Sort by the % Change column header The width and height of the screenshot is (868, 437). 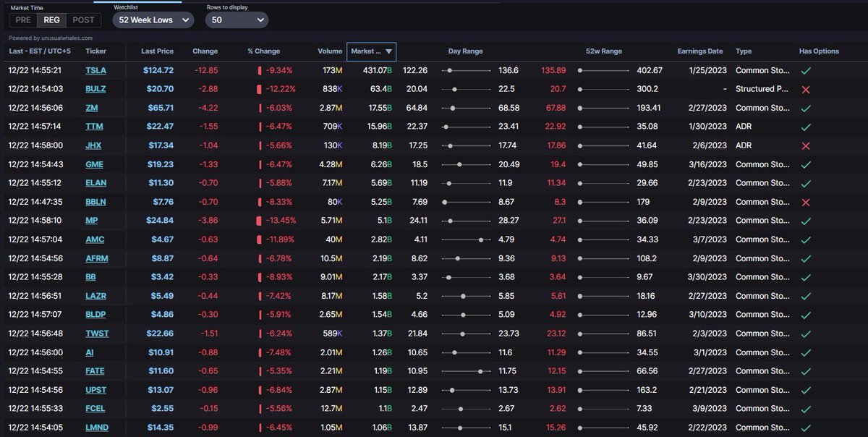[x=263, y=51]
